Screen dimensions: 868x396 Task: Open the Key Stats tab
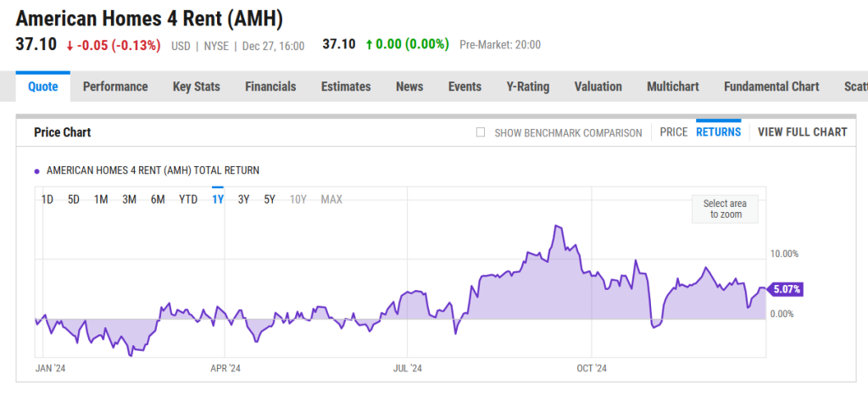[197, 87]
